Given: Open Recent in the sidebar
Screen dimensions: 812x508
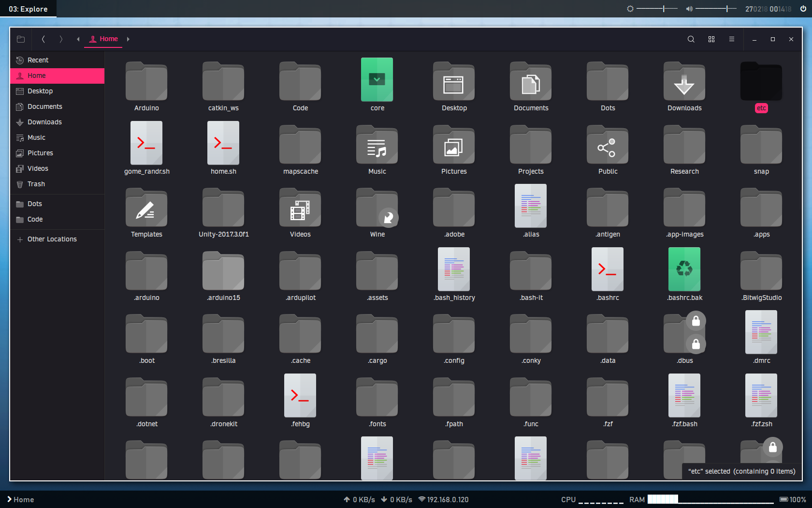Looking at the screenshot, I should coord(57,60).
